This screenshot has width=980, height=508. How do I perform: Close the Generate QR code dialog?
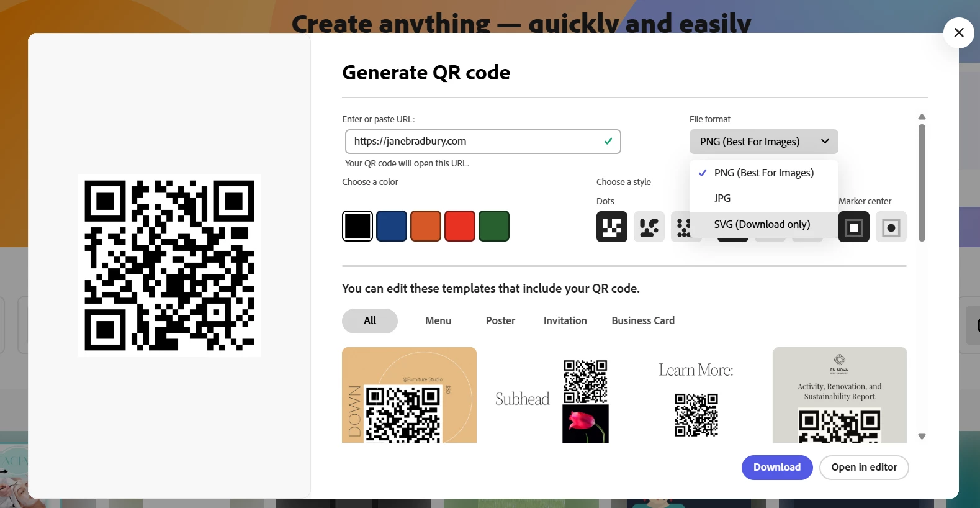point(959,33)
